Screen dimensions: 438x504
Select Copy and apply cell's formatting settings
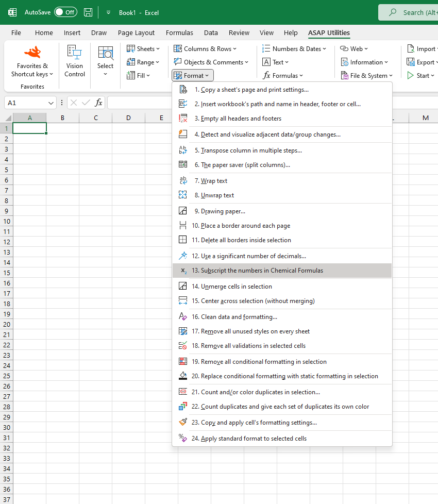click(x=282, y=423)
